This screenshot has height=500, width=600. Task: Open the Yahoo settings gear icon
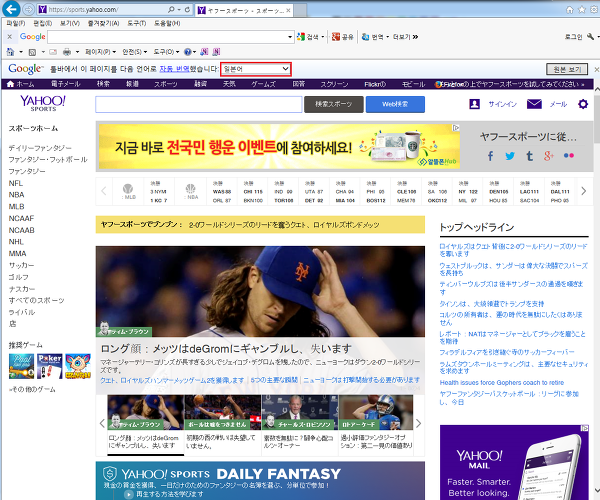[583, 104]
